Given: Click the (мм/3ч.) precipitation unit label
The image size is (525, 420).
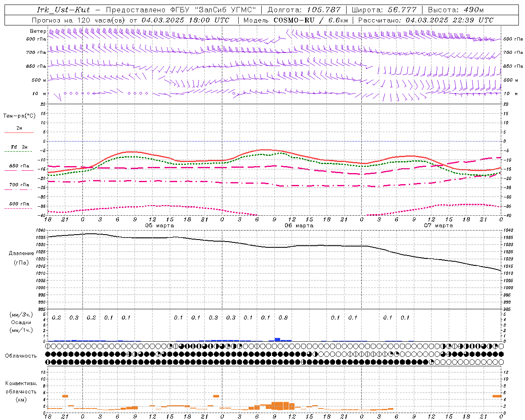Looking at the screenshot, I should pyautogui.click(x=21, y=315).
